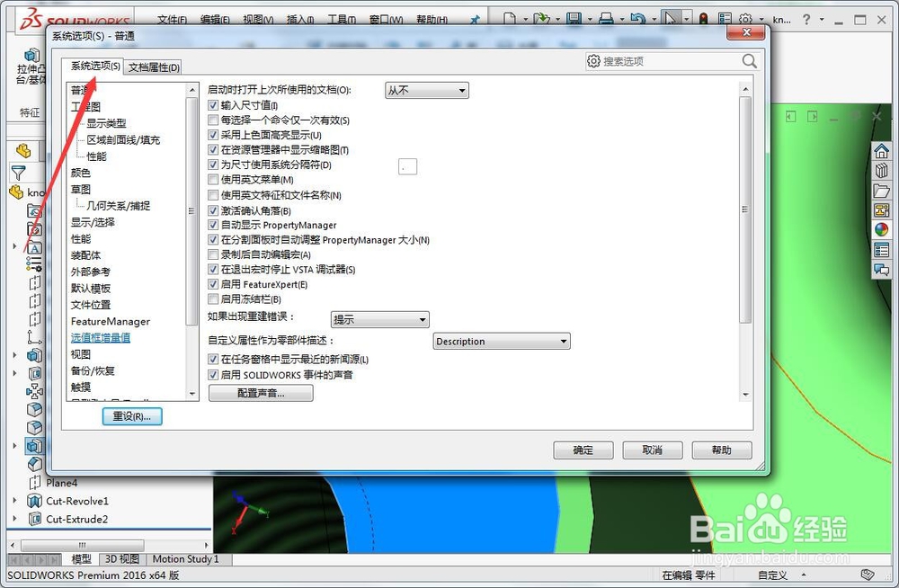899x588 pixels.
Task: Toggle 启用 SOLIDWORKS 事件的声音 checkbox
Action: tap(213, 375)
